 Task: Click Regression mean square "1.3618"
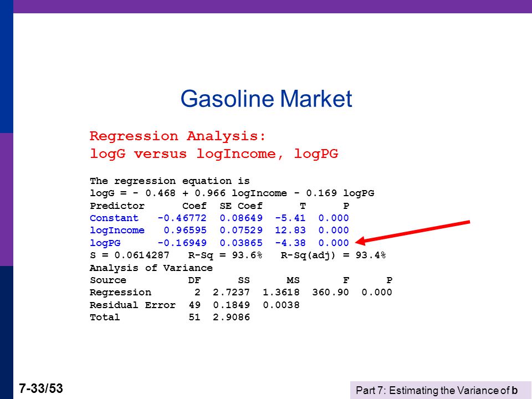pyautogui.click(x=282, y=292)
